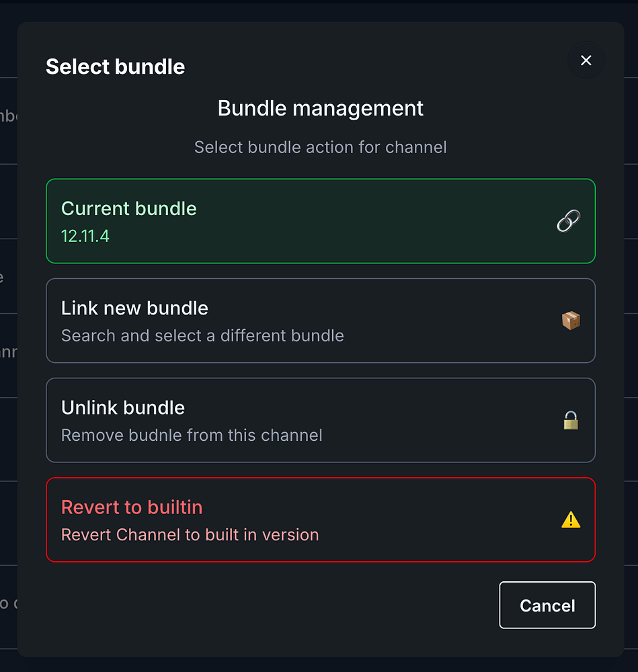This screenshot has height=672, width=638.
Task: Click the Select bundle dialog title
Action: 115,67
